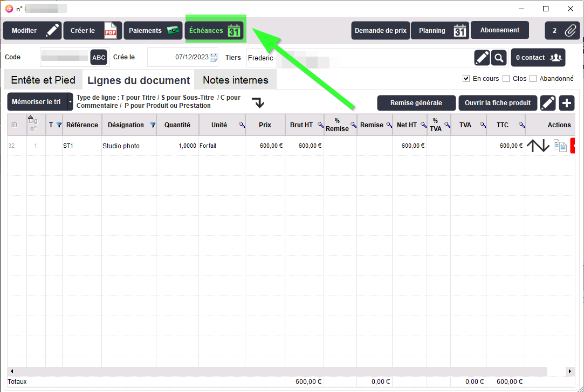584x392 pixels.
Task: Click the ABC code icon button
Action: [99, 57]
